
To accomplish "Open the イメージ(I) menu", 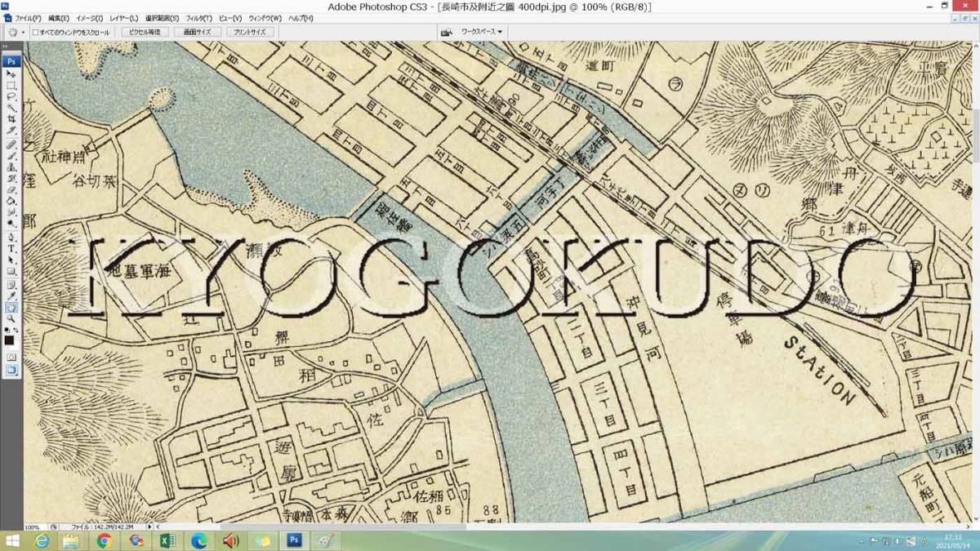I will click(89, 18).
